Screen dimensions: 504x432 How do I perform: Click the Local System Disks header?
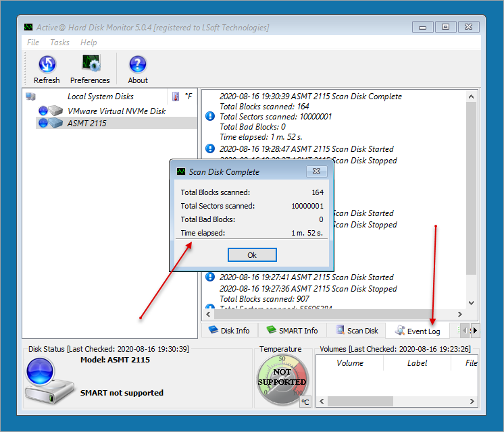(100, 97)
